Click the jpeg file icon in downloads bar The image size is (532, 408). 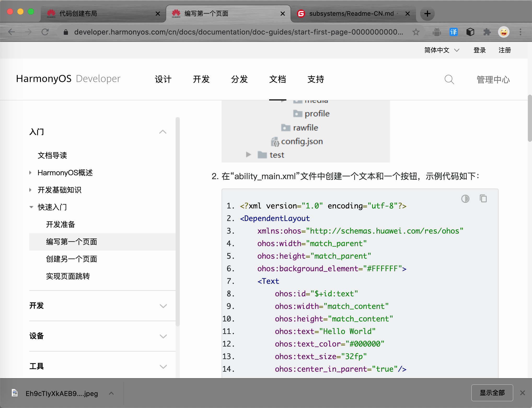(15, 393)
